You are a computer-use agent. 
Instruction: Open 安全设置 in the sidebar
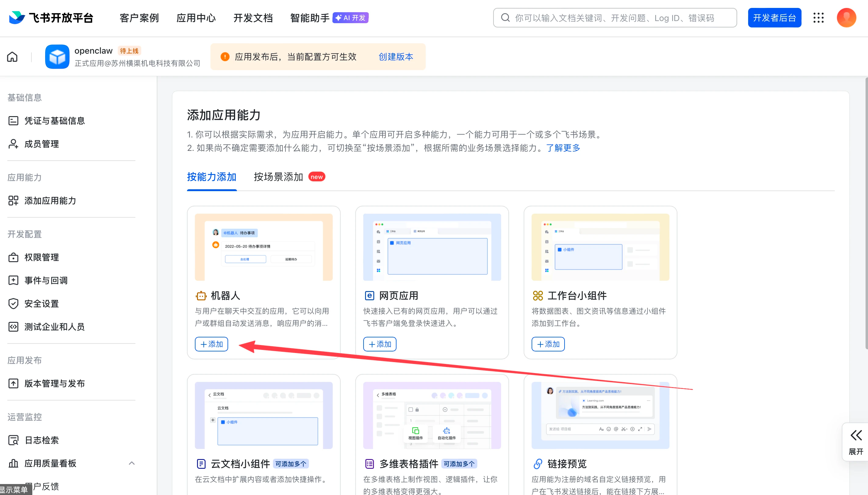point(41,304)
